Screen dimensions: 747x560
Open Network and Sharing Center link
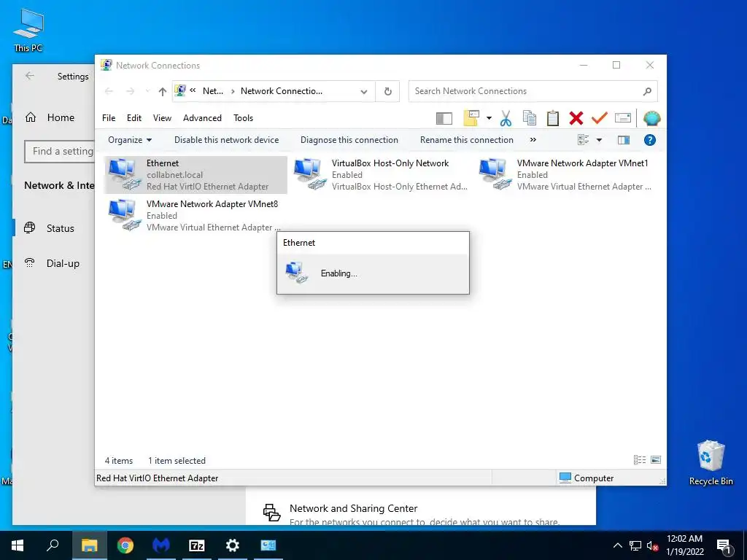click(354, 508)
